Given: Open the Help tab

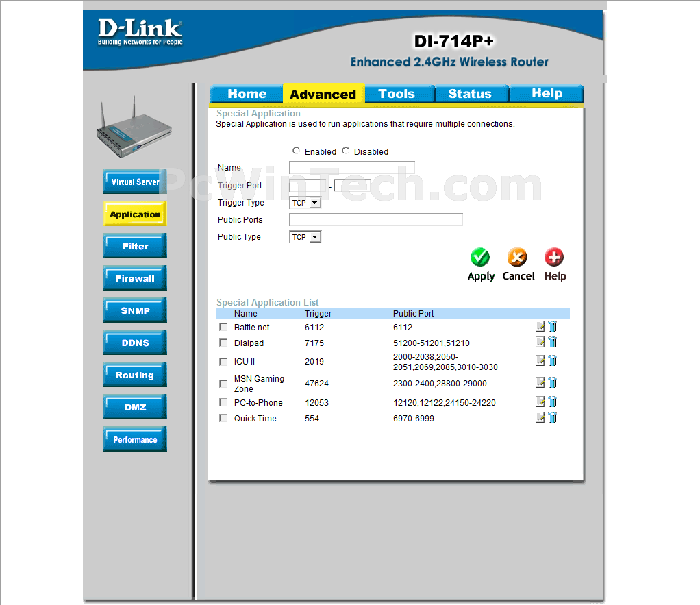Looking at the screenshot, I should [x=547, y=93].
